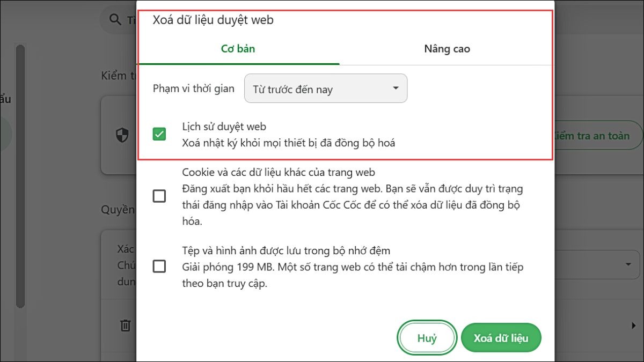This screenshot has height=362, width=644.
Task: Click the search magnifier icon in settings
Action: point(115,20)
